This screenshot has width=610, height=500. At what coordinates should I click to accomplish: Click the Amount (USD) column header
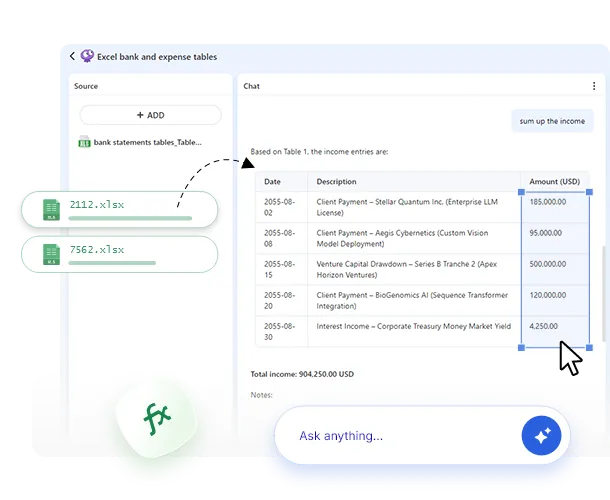555,182
